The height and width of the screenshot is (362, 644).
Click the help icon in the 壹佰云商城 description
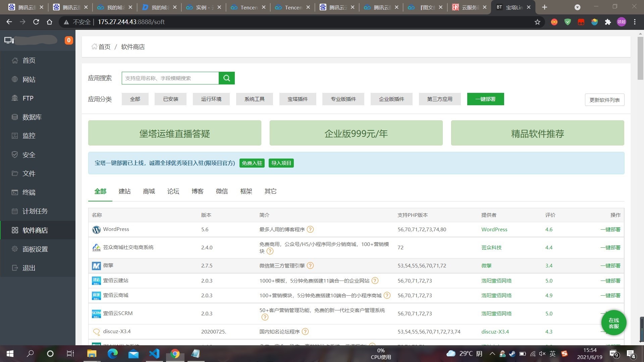[387, 296]
